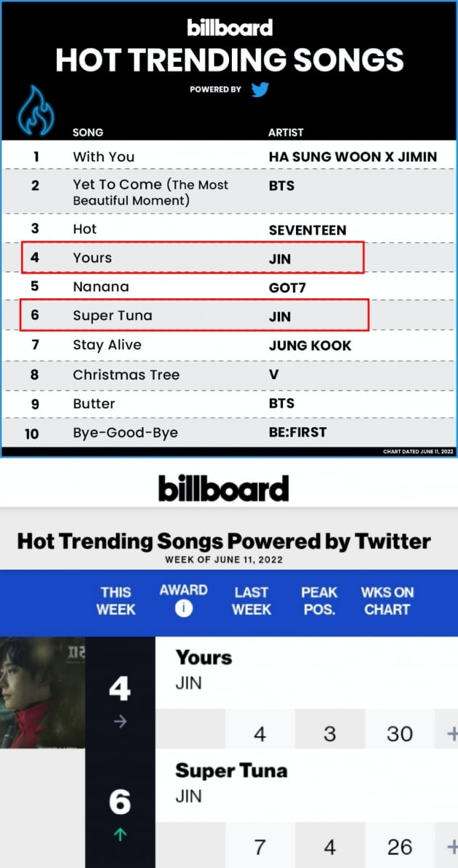
Task: Click the Award info icon
Action: pos(184,609)
